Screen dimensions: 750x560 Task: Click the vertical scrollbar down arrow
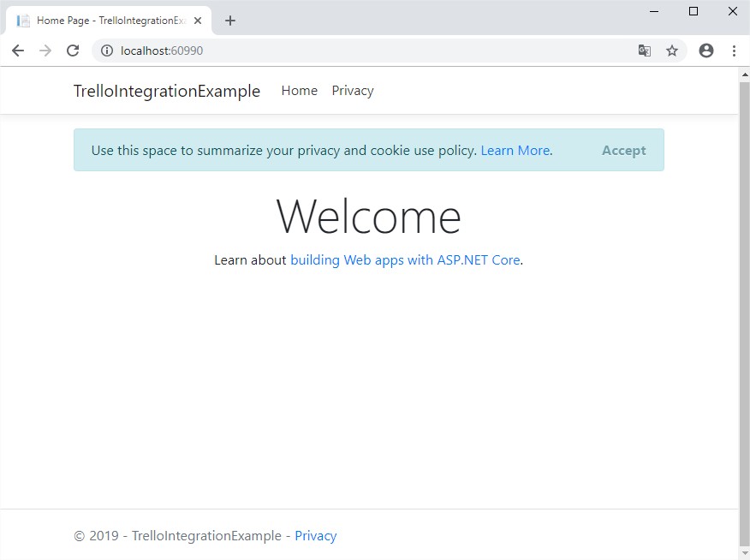coord(744,553)
